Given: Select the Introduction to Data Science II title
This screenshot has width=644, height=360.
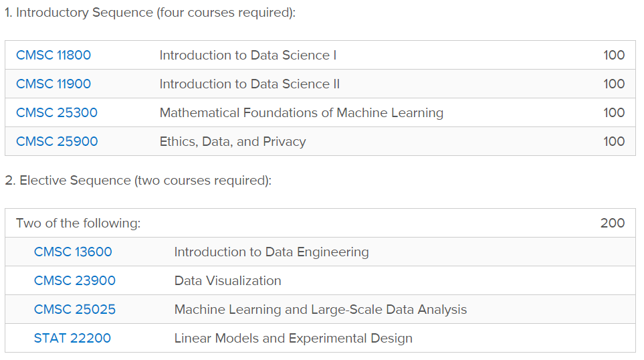Looking at the screenshot, I should click(x=249, y=84).
